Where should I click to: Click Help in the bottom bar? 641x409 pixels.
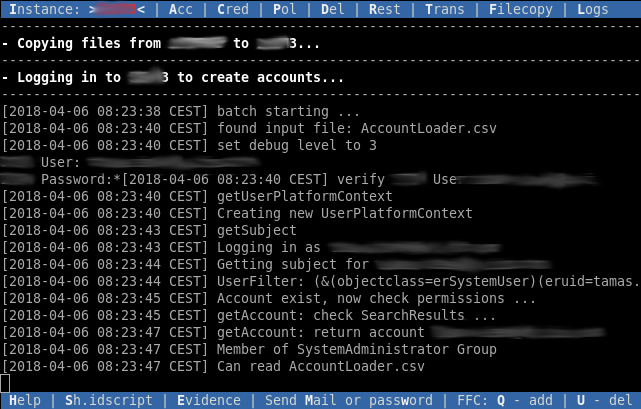coord(25,400)
